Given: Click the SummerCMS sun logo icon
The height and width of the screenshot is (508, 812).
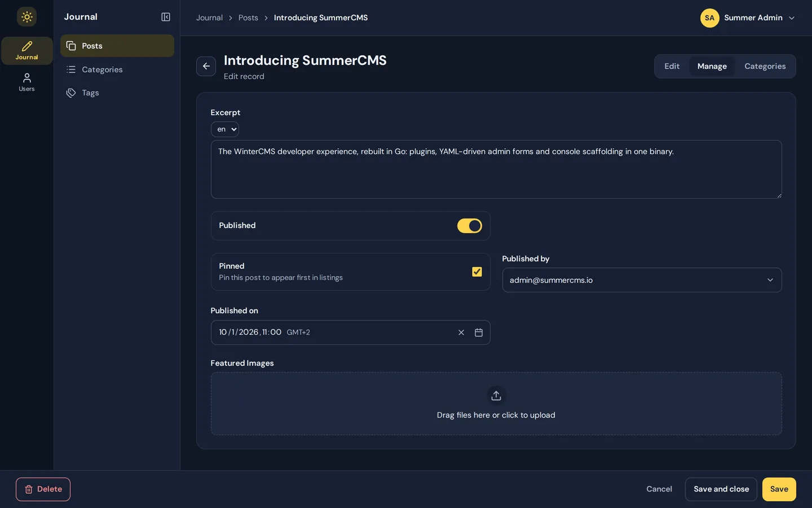Looking at the screenshot, I should [27, 17].
